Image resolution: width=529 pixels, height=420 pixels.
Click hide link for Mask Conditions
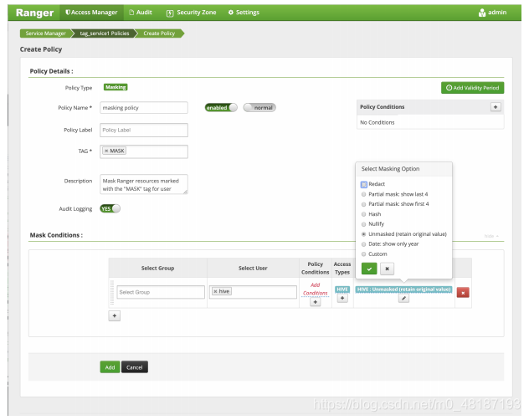[x=491, y=236]
